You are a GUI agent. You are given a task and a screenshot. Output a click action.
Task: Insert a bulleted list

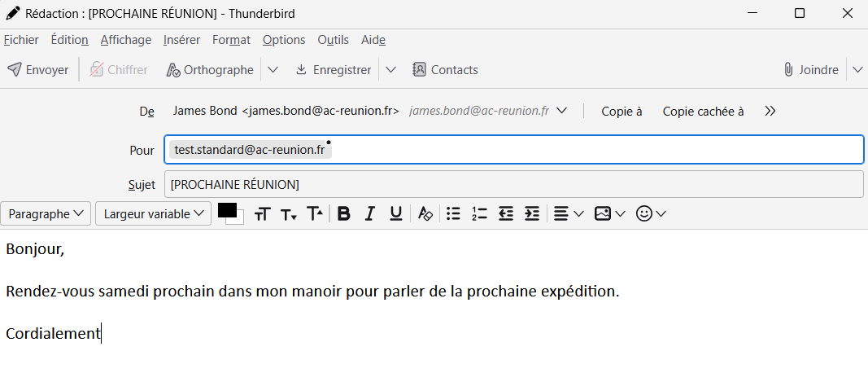click(x=454, y=213)
